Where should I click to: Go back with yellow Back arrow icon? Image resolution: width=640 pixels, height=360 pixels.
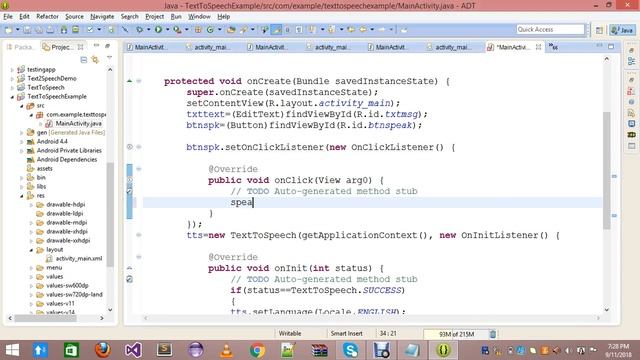[362, 30]
